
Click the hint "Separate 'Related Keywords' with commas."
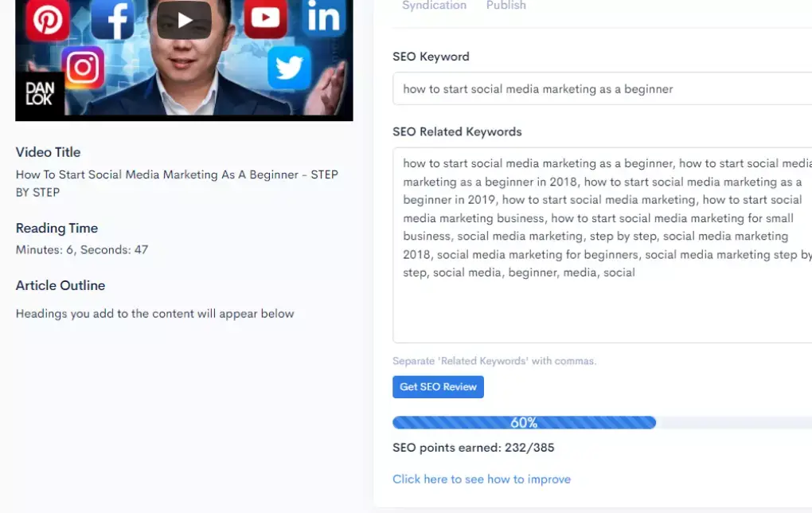pos(494,361)
